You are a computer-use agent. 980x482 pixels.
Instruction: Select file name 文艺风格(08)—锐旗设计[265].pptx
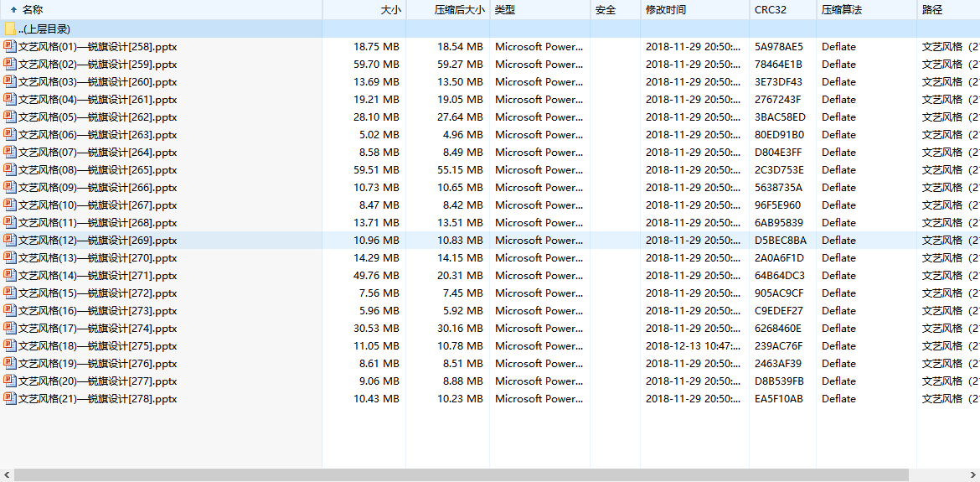point(97,169)
